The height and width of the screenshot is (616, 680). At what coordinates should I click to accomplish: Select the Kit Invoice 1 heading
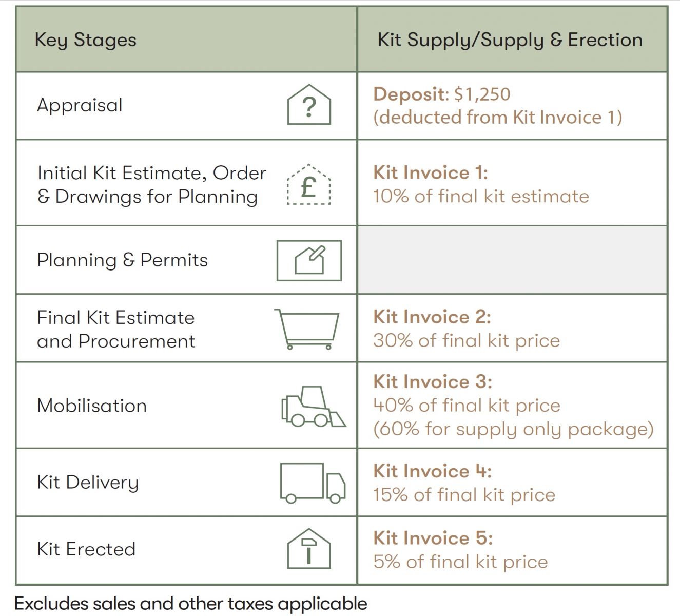430,172
